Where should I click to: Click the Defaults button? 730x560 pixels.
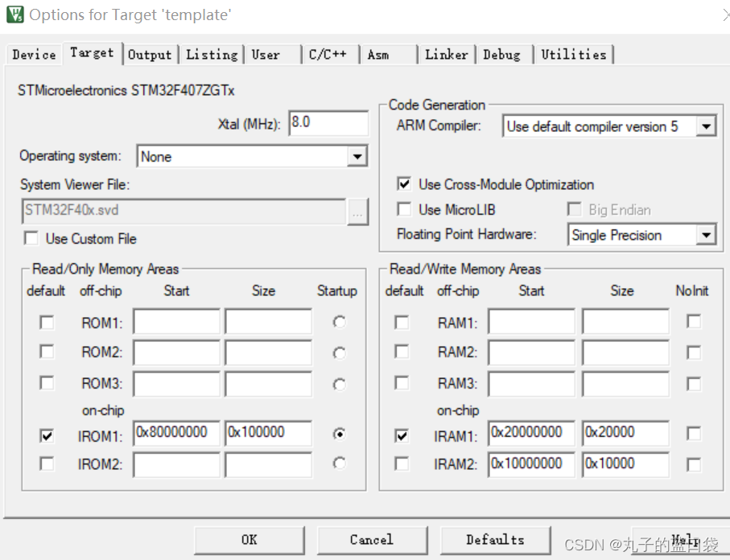coord(495,540)
